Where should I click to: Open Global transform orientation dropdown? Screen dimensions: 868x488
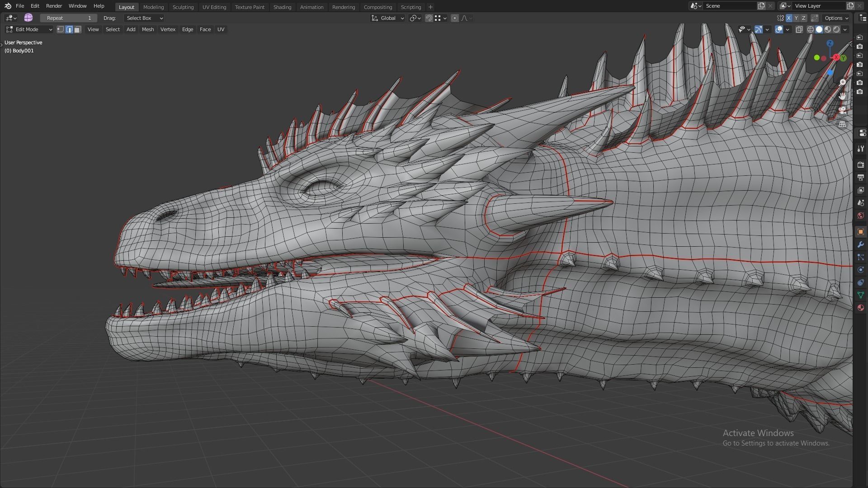tap(387, 18)
